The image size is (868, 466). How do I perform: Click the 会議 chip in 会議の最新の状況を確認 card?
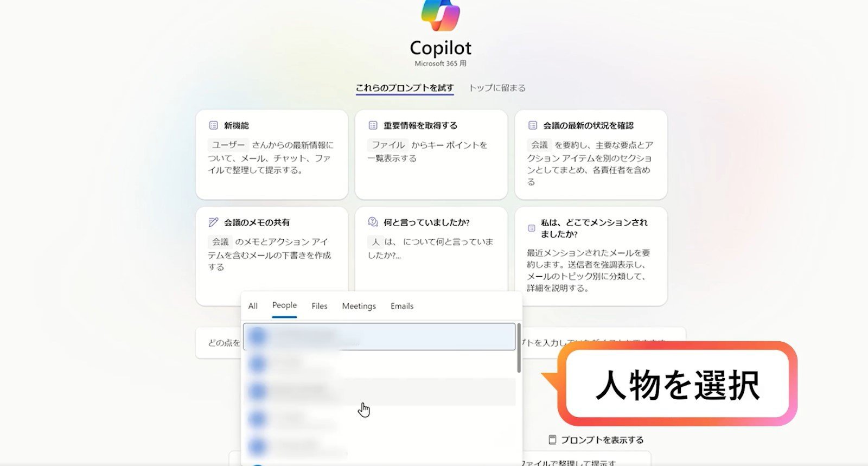click(x=539, y=145)
